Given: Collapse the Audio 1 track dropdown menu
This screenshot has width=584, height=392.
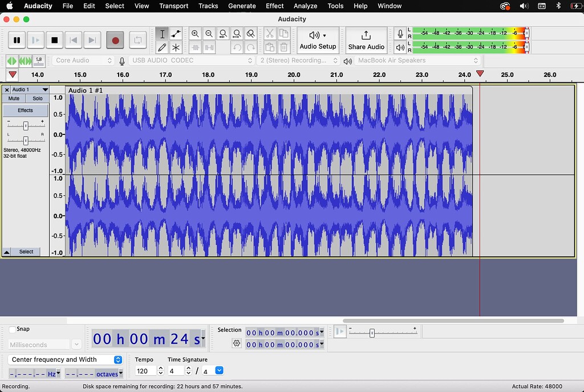Looking at the screenshot, I should tap(45, 89).
